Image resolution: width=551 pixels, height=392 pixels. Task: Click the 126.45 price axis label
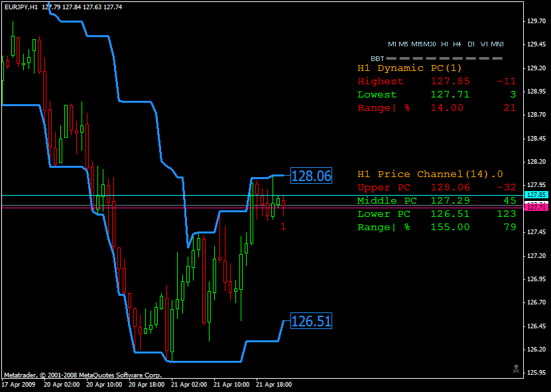click(x=536, y=326)
